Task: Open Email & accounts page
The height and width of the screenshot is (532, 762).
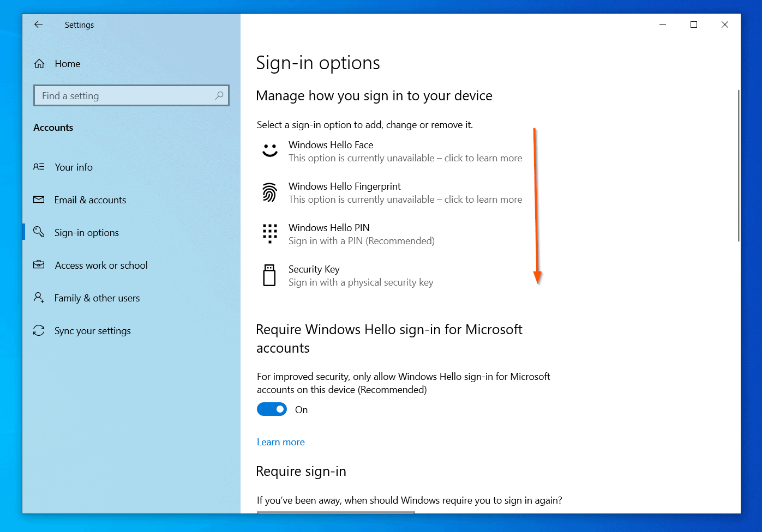Action: pyautogui.click(x=90, y=200)
